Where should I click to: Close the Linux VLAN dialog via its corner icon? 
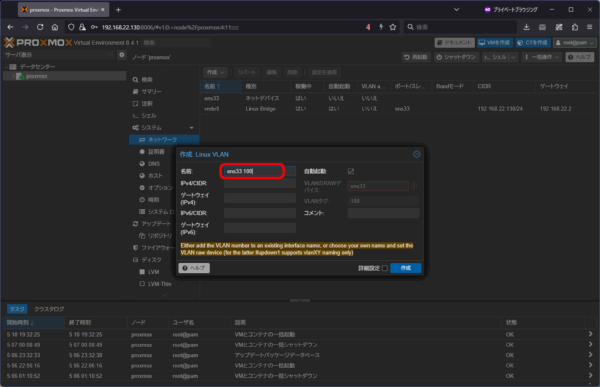[x=416, y=154]
